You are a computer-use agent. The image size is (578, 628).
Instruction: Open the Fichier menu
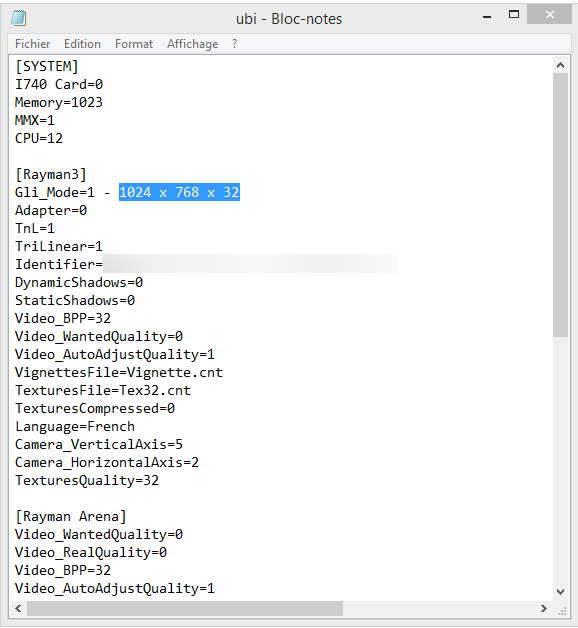32,44
